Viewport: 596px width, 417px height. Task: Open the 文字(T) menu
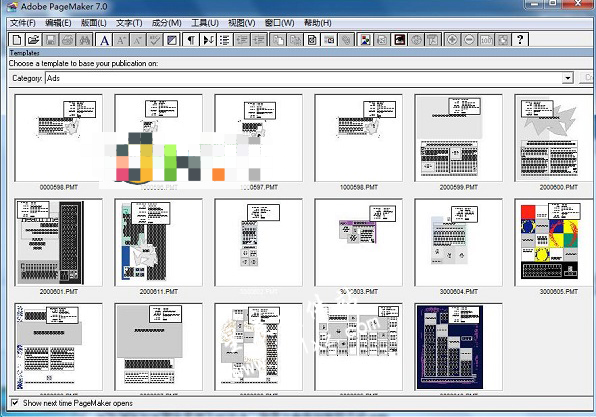pyautogui.click(x=129, y=23)
